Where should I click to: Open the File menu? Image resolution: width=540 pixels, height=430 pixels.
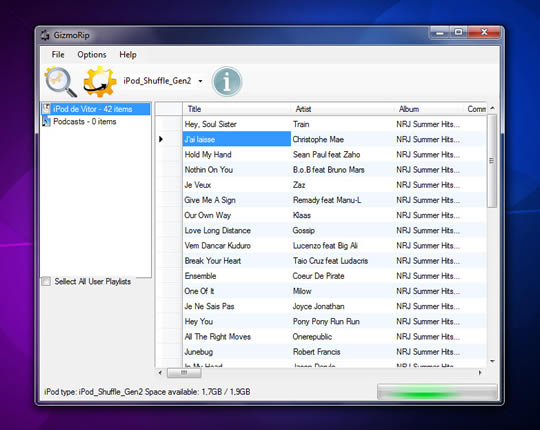58,54
